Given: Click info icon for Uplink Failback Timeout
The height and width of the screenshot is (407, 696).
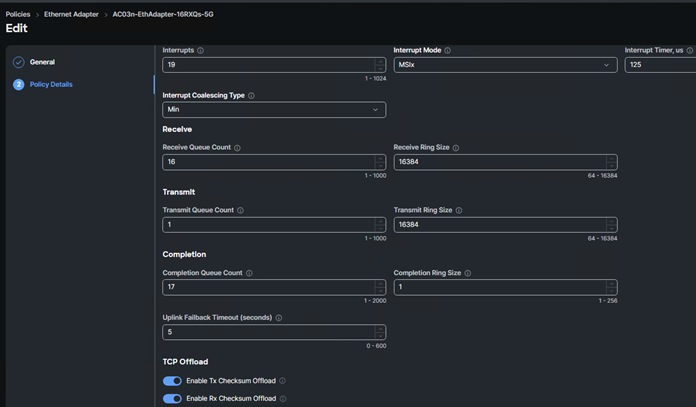Looking at the screenshot, I should 279,318.
